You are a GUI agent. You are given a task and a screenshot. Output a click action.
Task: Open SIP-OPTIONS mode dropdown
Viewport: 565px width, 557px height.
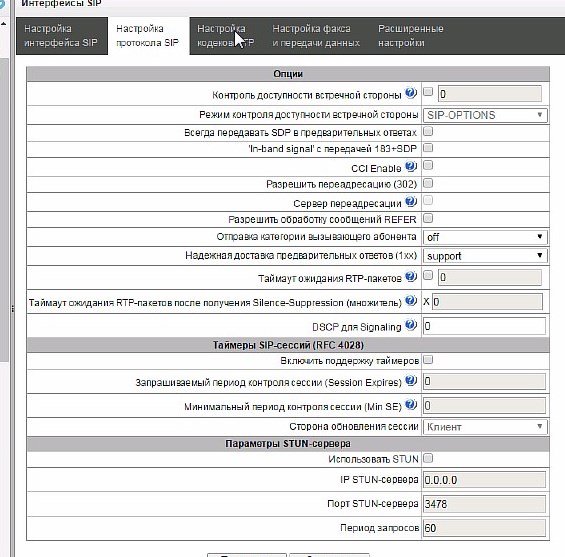pyautogui.click(x=485, y=115)
